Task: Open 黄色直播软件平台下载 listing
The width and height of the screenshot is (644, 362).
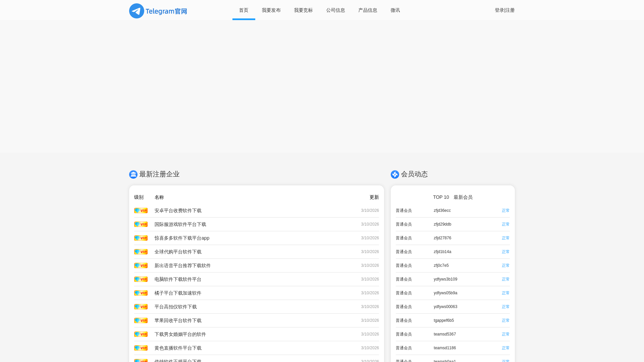Action: click(x=178, y=348)
